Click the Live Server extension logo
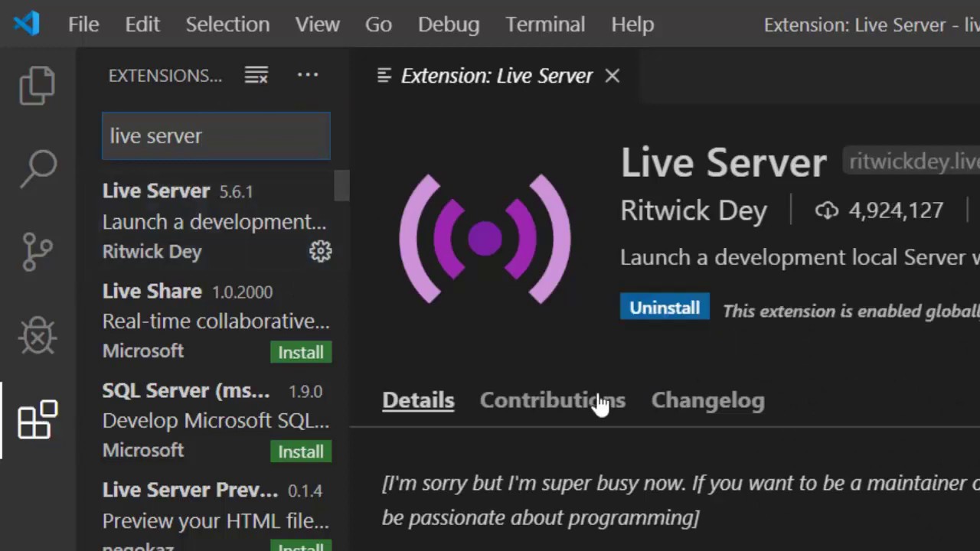Screen dimensions: 980x551 (485, 238)
